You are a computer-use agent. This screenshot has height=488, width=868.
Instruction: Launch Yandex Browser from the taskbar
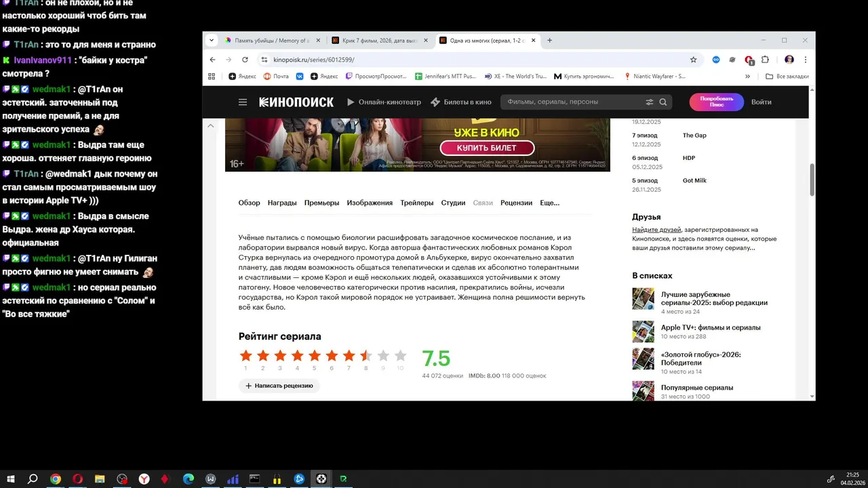144,479
